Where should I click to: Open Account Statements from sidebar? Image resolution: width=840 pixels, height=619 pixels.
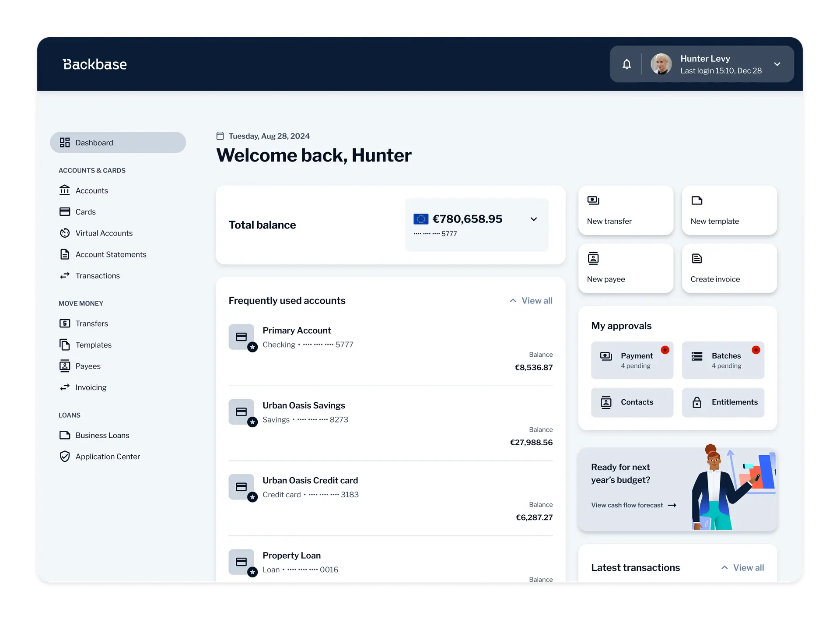[x=111, y=255]
